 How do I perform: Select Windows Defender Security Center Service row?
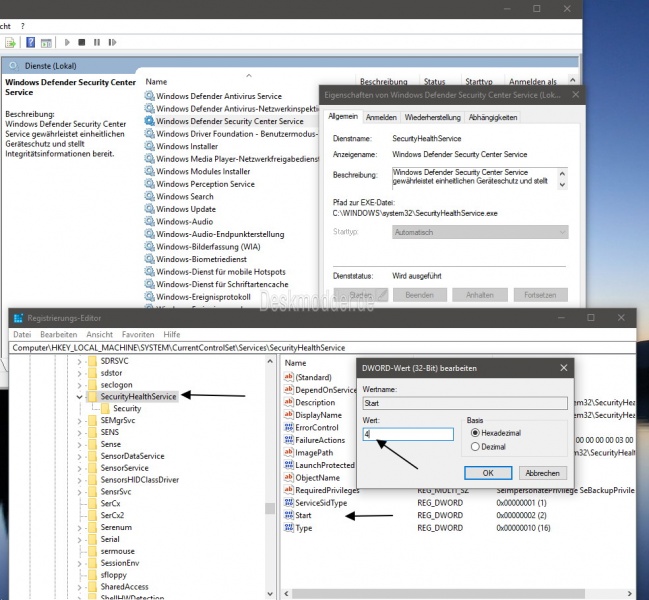(x=230, y=121)
